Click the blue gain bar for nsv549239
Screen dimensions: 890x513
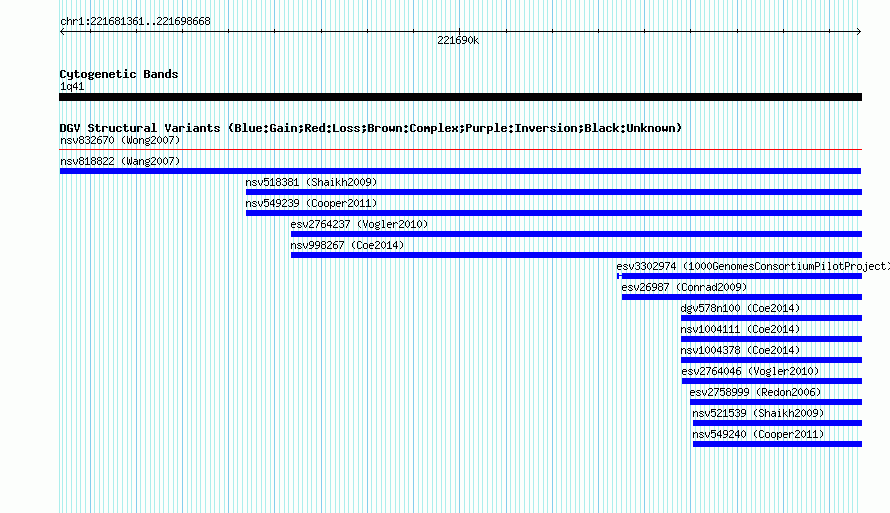pos(554,213)
